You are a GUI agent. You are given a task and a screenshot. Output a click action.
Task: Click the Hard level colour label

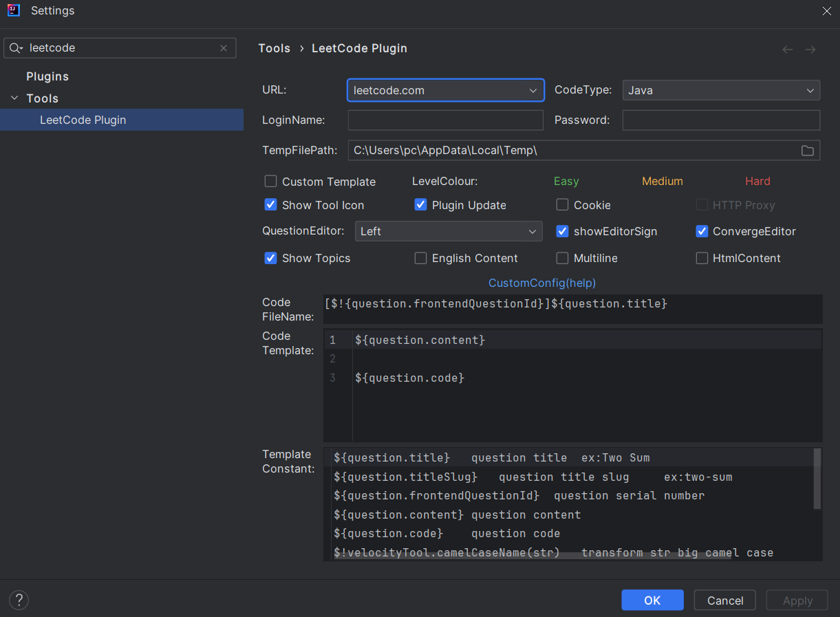(x=757, y=181)
